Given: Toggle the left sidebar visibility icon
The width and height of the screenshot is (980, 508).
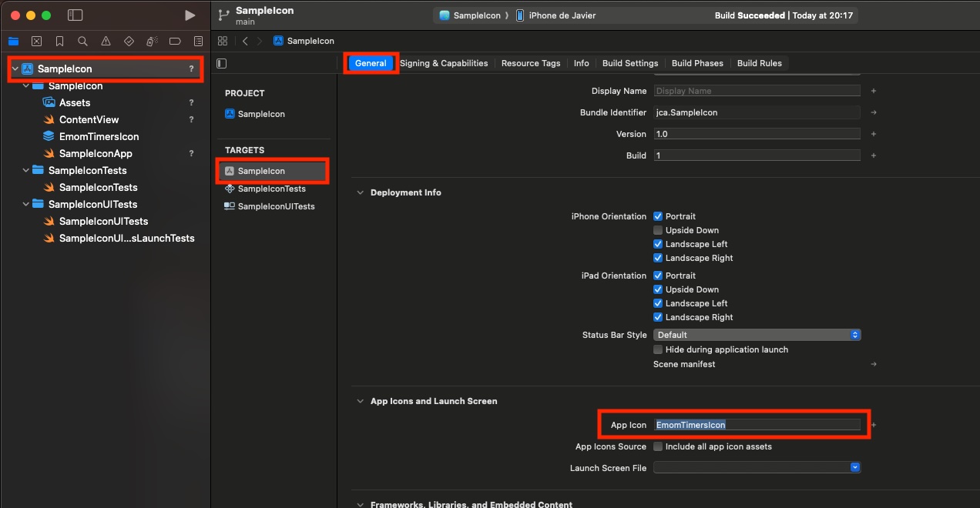Looking at the screenshot, I should coord(76,15).
